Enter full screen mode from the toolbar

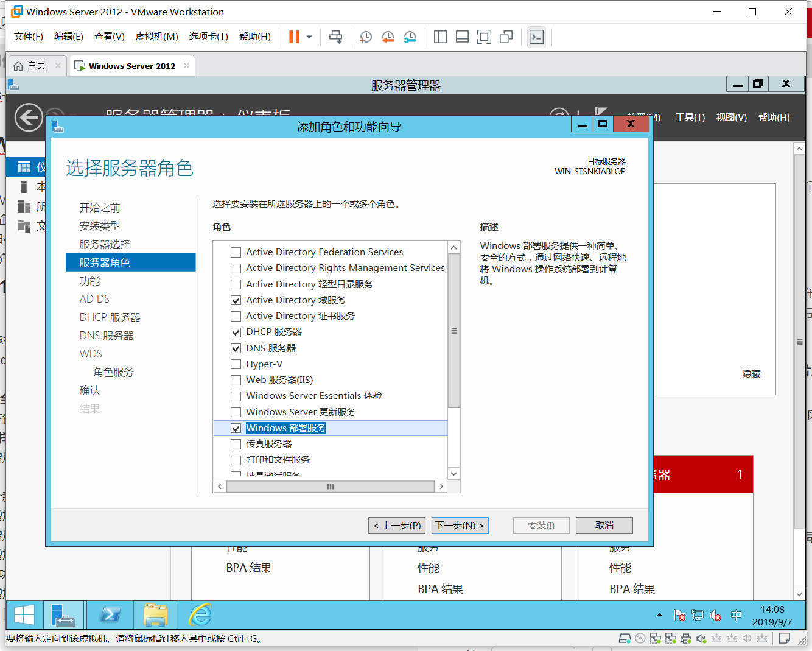point(484,37)
